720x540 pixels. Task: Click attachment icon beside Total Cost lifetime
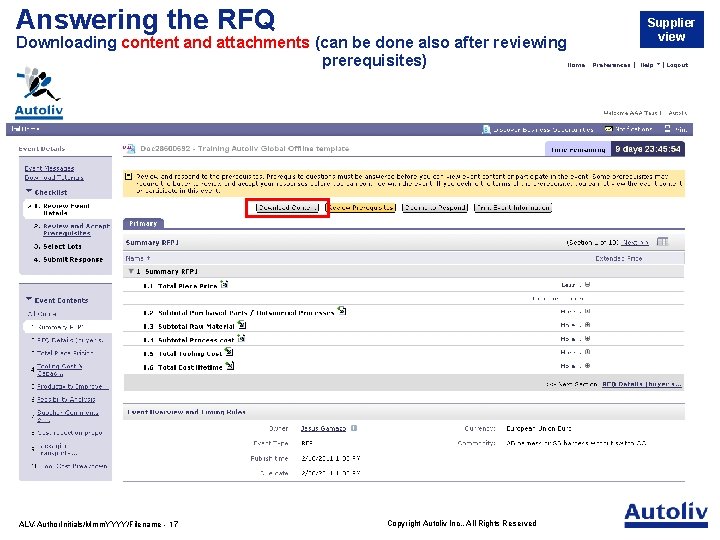pos(230,366)
